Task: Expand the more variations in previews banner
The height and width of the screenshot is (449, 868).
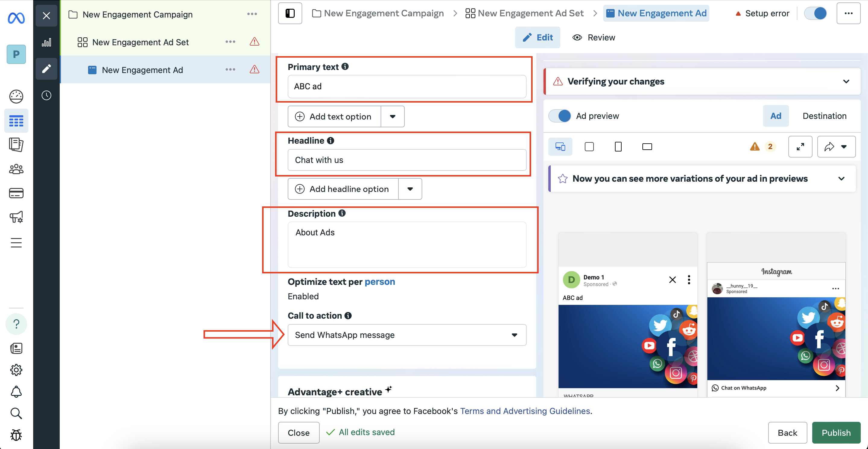Action: click(841, 179)
